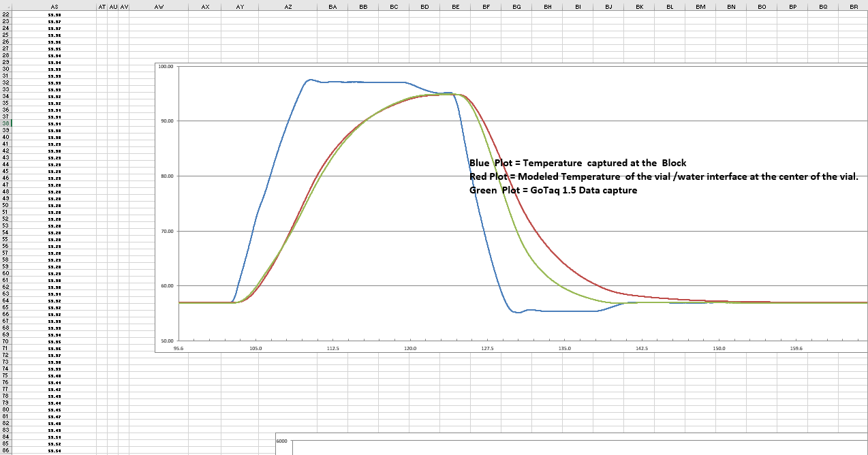Select the narrow column AT header
Image resolution: width=868 pixels, height=455 pixels.
[x=102, y=6]
